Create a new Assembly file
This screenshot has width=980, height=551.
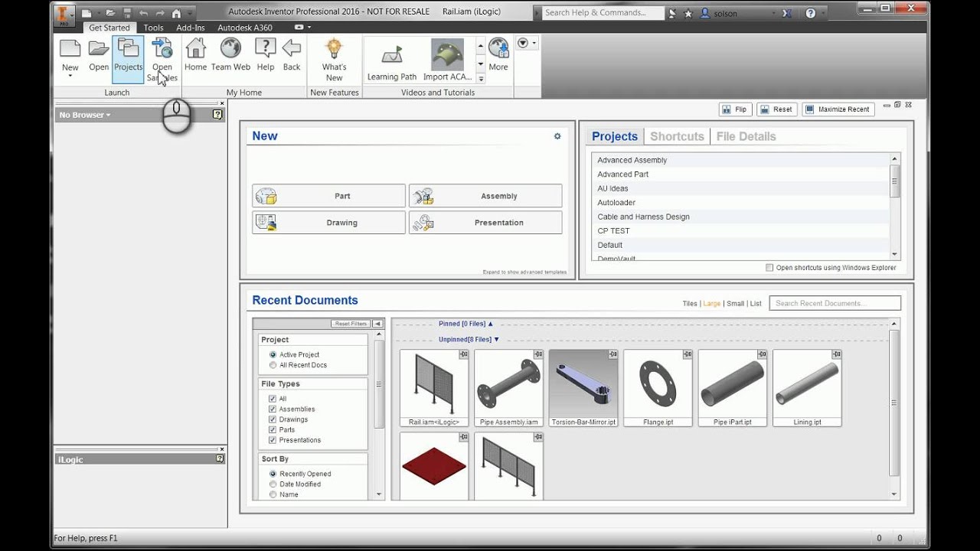pyautogui.click(x=485, y=196)
